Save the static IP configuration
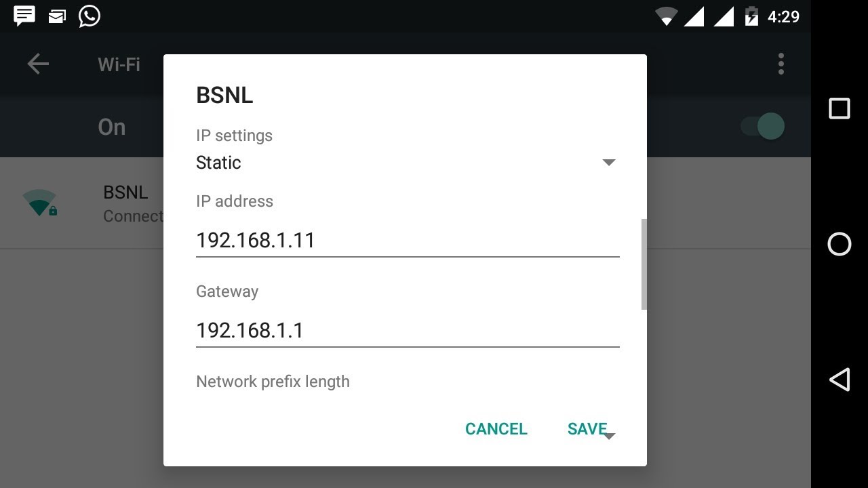Screen dimensions: 868x488 586,428
